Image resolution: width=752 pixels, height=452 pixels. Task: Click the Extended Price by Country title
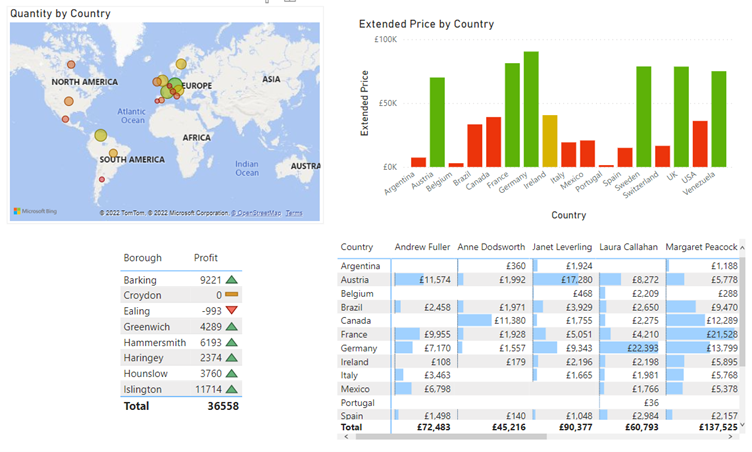tap(426, 24)
